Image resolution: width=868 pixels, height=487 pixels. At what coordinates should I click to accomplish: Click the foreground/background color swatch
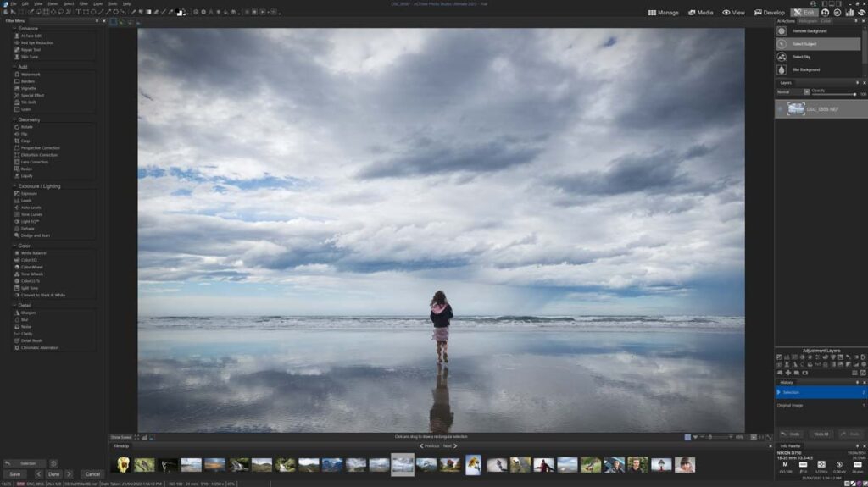point(180,12)
